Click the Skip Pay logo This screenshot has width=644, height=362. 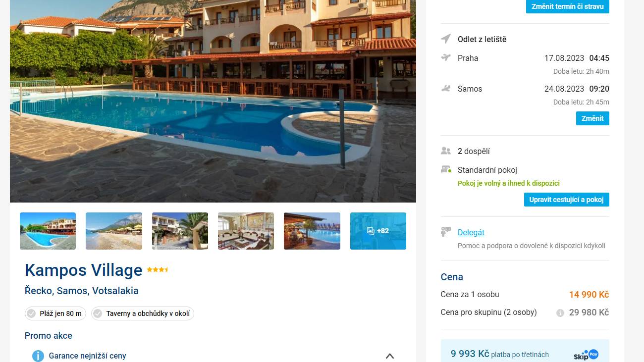click(x=586, y=355)
